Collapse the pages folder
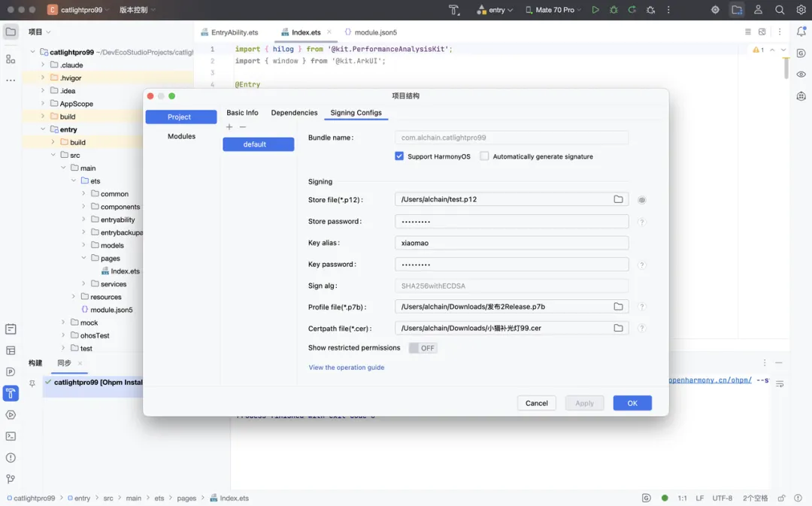This screenshot has width=812, height=506. (x=84, y=257)
